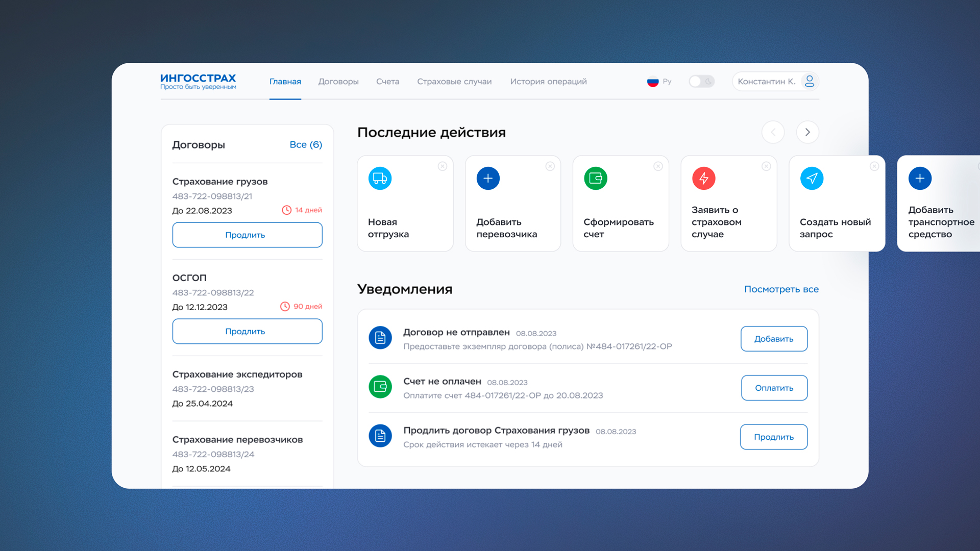Click the truck icon for Новая отгрузка

[380, 179]
